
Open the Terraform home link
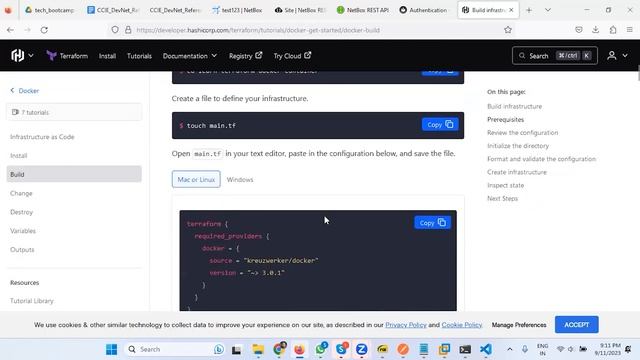point(67,56)
